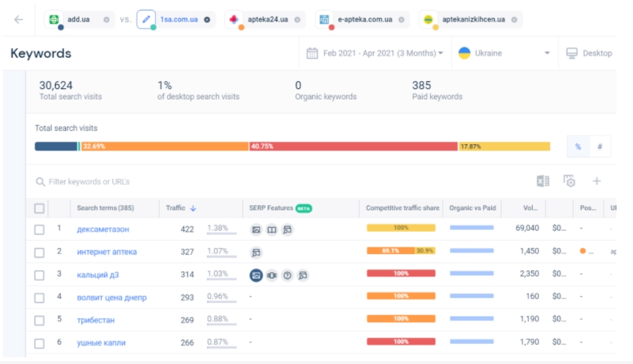Remove apteka24.ua competitor chip
The height and width of the screenshot is (364, 633).
point(296,19)
